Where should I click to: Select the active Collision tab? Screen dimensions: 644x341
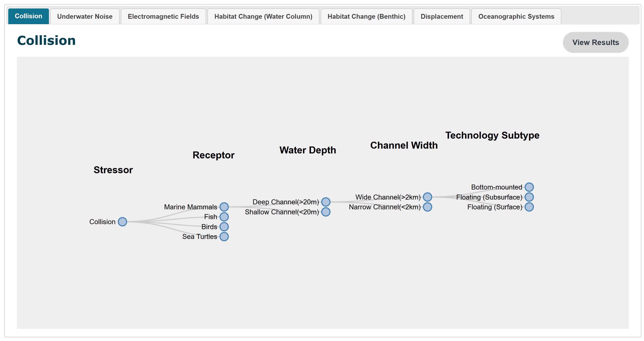(x=28, y=16)
